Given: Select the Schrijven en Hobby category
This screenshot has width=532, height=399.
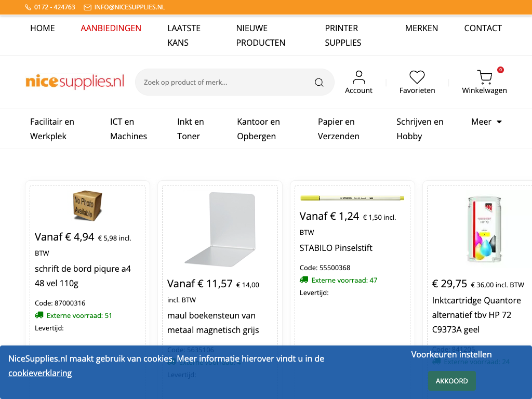Looking at the screenshot, I should tap(420, 129).
